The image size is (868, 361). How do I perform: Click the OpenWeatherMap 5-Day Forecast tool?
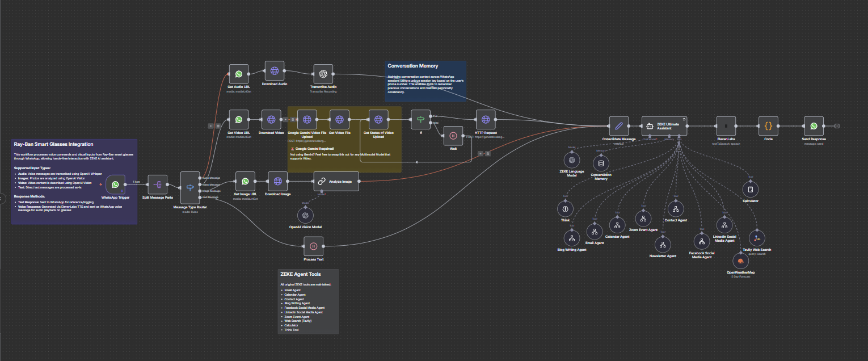coord(740,261)
